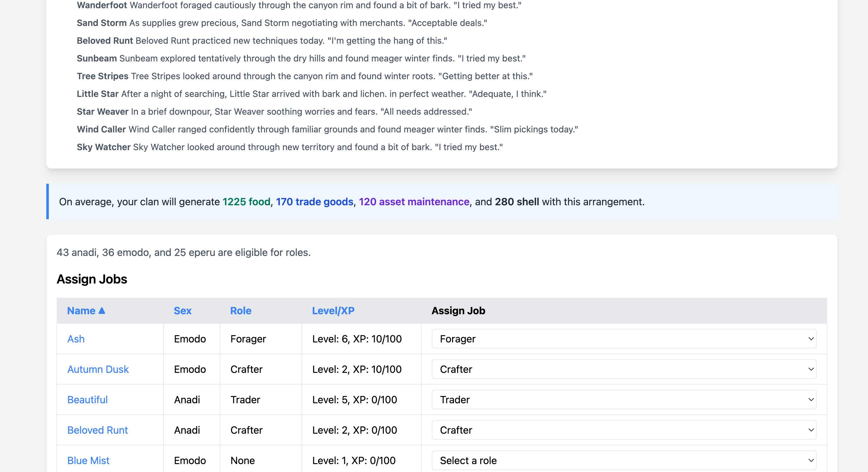
Task: Click the Assign Jobs heading
Action: 92,279
